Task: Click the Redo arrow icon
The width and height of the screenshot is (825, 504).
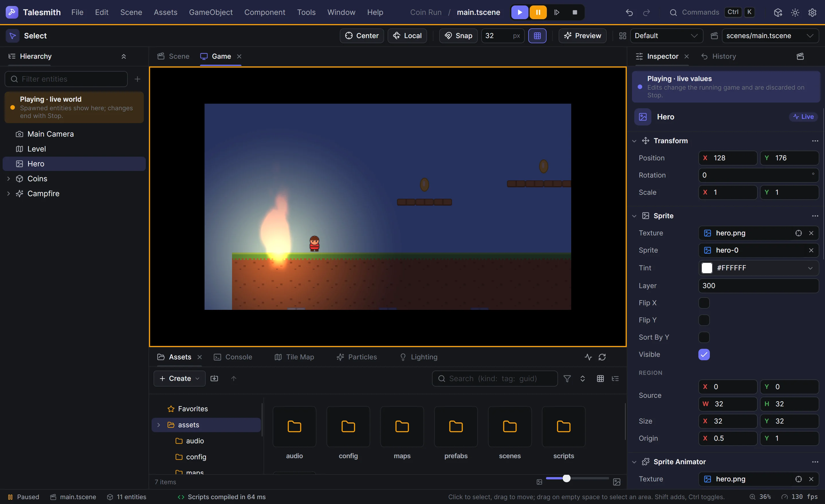Action: (x=647, y=12)
